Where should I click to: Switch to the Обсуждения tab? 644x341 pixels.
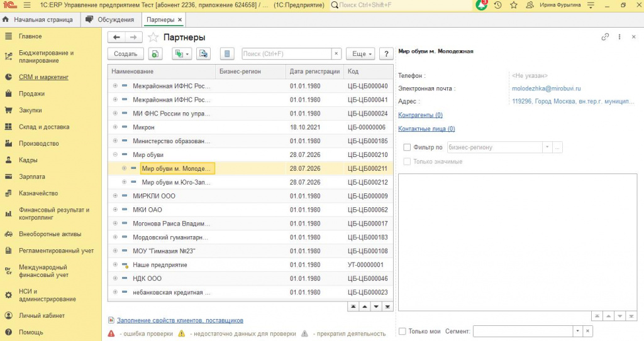110,19
